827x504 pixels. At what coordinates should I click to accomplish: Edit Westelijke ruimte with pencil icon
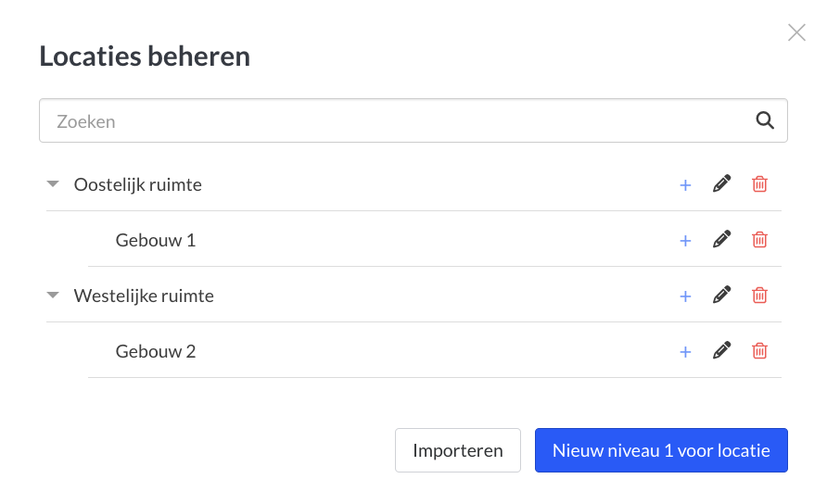tap(721, 295)
